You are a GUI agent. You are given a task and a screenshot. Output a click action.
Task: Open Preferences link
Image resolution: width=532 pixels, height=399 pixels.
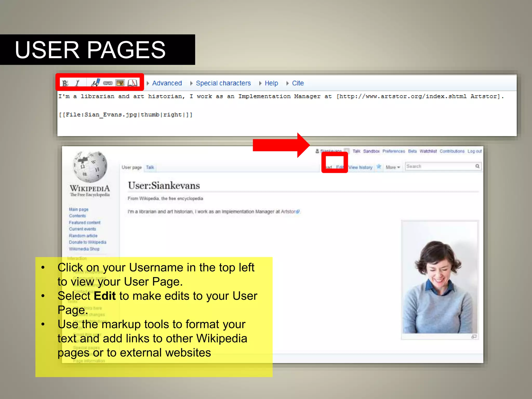(x=394, y=151)
